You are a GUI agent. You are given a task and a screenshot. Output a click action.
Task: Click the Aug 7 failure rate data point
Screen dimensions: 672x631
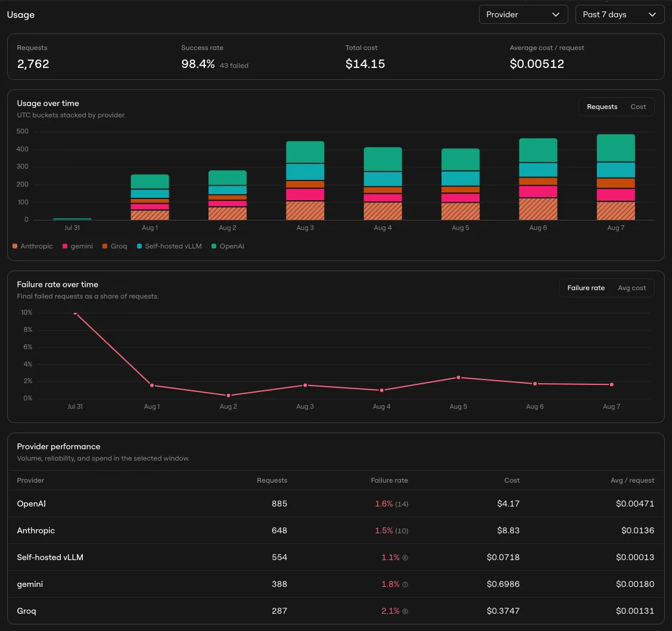coord(611,384)
